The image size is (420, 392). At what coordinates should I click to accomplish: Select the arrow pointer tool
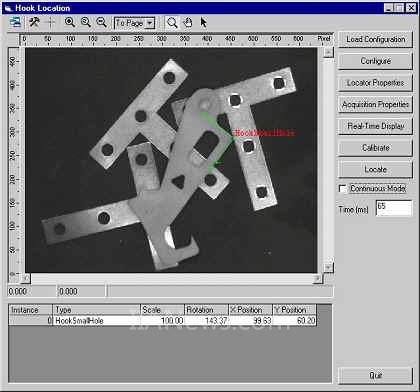pyautogui.click(x=203, y=22)
